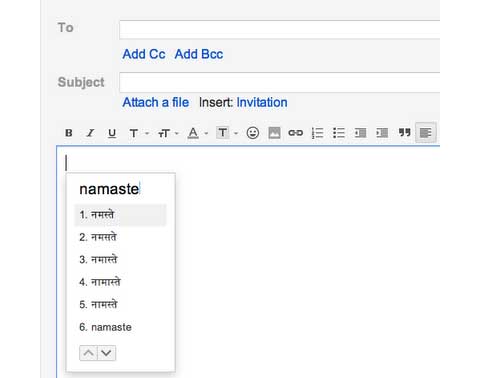Select first Hindi suggestion for namaste
The width and height of the screenshot is (480, 378).
tap(120, 215)
